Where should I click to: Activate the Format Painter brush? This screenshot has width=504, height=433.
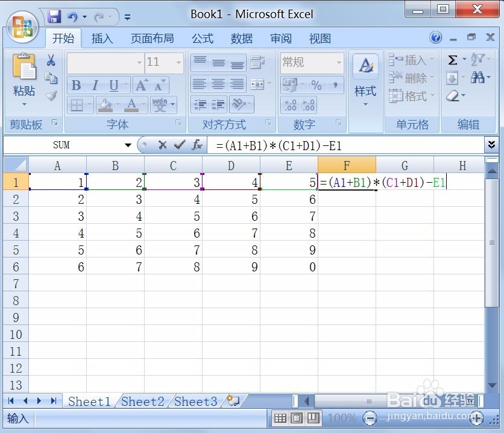tap(51, 95)
